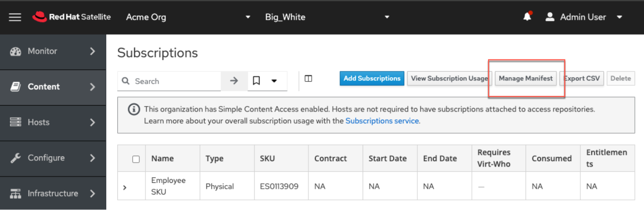The image size is (644, 210).
Task: Open the Configure sidebar menu
Action: (53, 158)
